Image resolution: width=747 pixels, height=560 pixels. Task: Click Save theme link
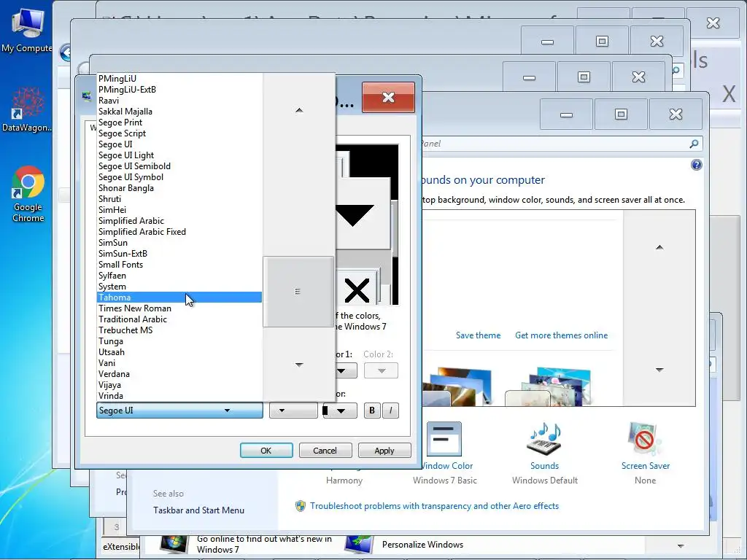pos(478,335)
